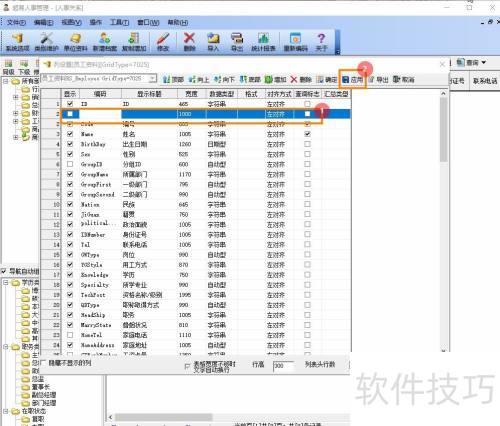Screen dimensions: 500x426
Task: Enable display checkbox for HomeTel row
Action: click(x=70, y=335)
